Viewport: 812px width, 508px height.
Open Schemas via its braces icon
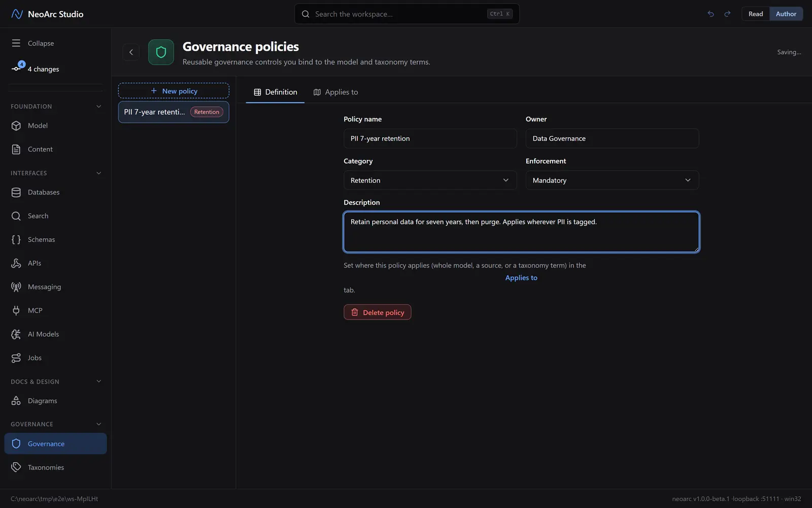pyautogui.click(x=16, y=239)
